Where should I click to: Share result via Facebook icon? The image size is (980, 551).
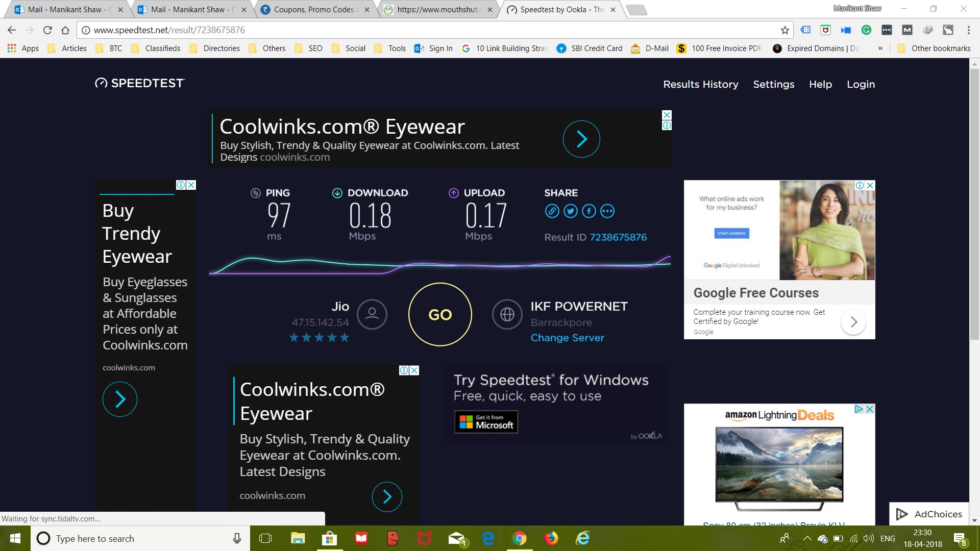[589, 211]
